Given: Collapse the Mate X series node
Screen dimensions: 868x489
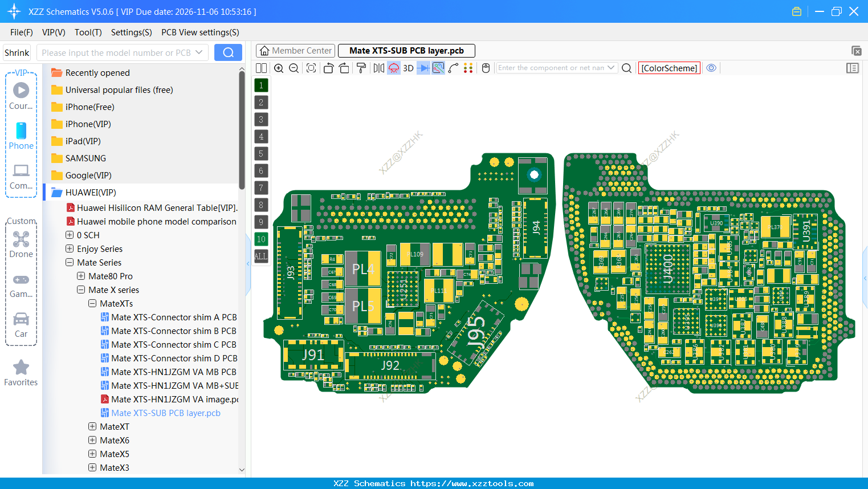Looking at the screenshot, I should pos(80,290).
